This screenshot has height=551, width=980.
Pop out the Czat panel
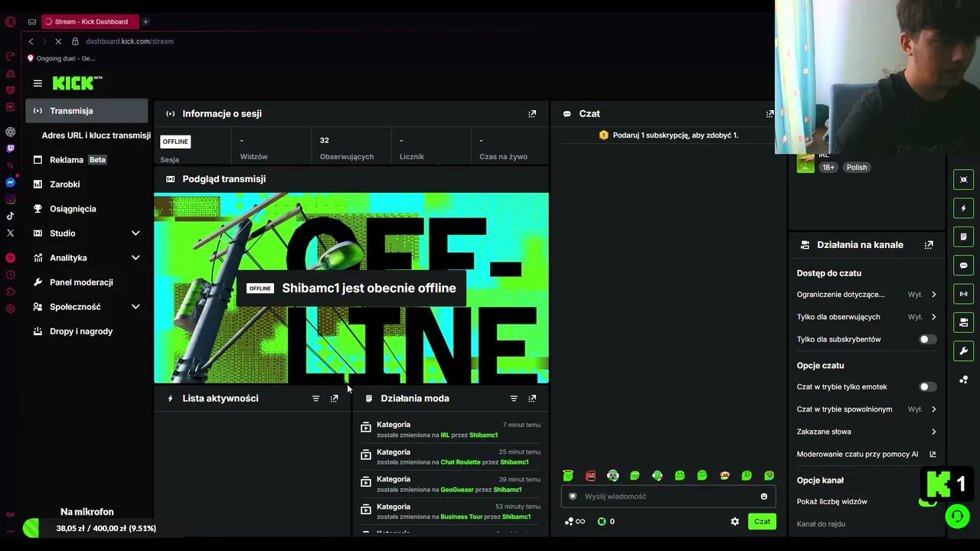769,114
